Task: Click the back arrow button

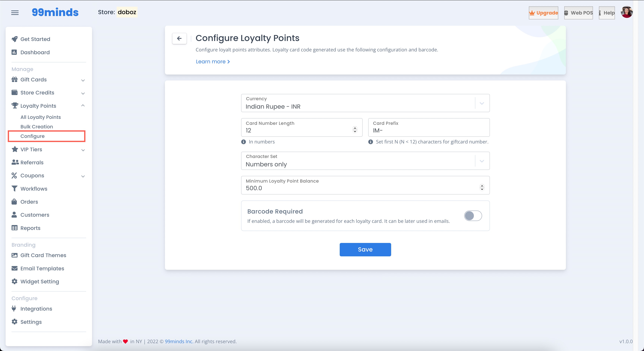Action: click(179, 39)
